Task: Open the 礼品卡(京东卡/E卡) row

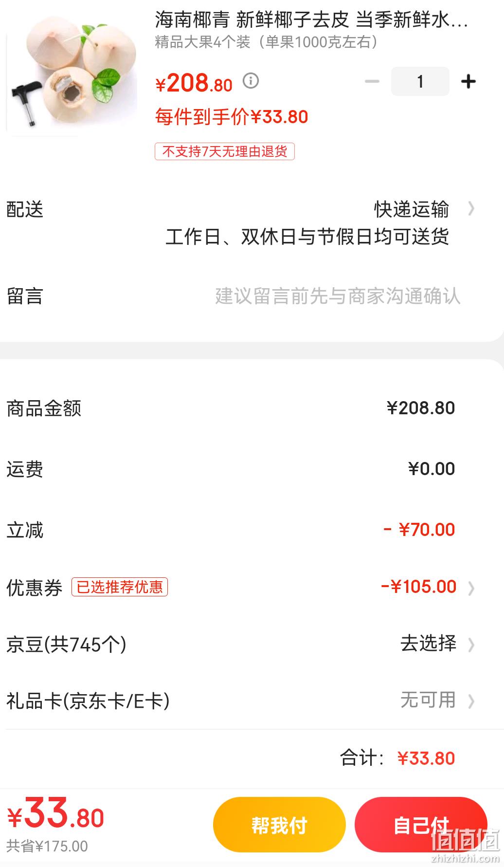Action: [252, 701]
